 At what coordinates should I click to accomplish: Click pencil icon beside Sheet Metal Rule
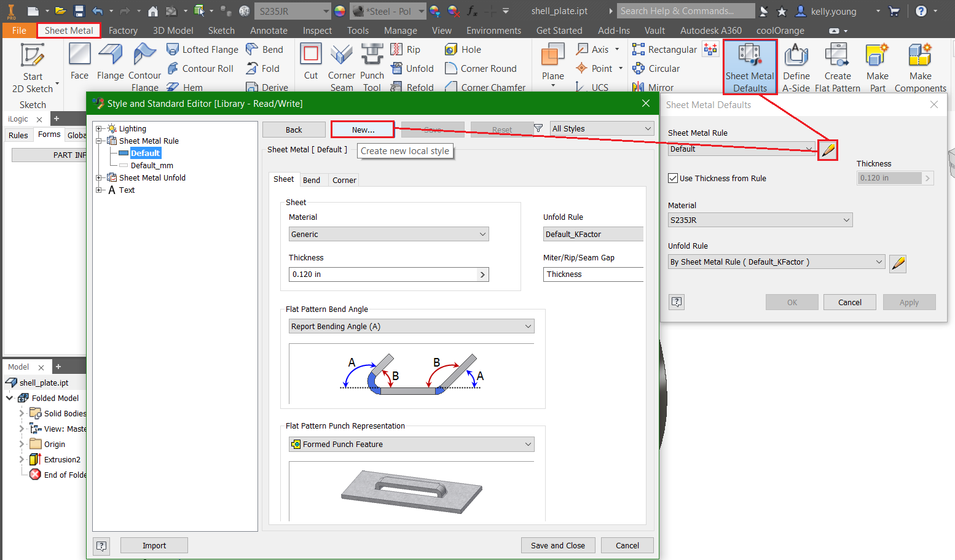828,150
